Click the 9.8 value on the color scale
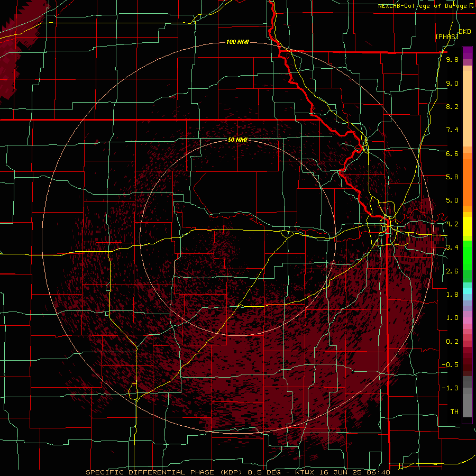The width and height of the screenshot is (476, 476). 452,59
